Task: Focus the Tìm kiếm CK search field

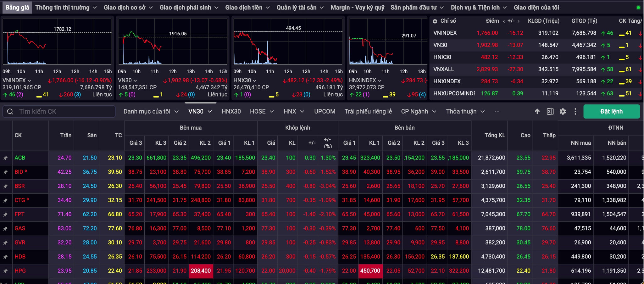Action: pos(59,111)
